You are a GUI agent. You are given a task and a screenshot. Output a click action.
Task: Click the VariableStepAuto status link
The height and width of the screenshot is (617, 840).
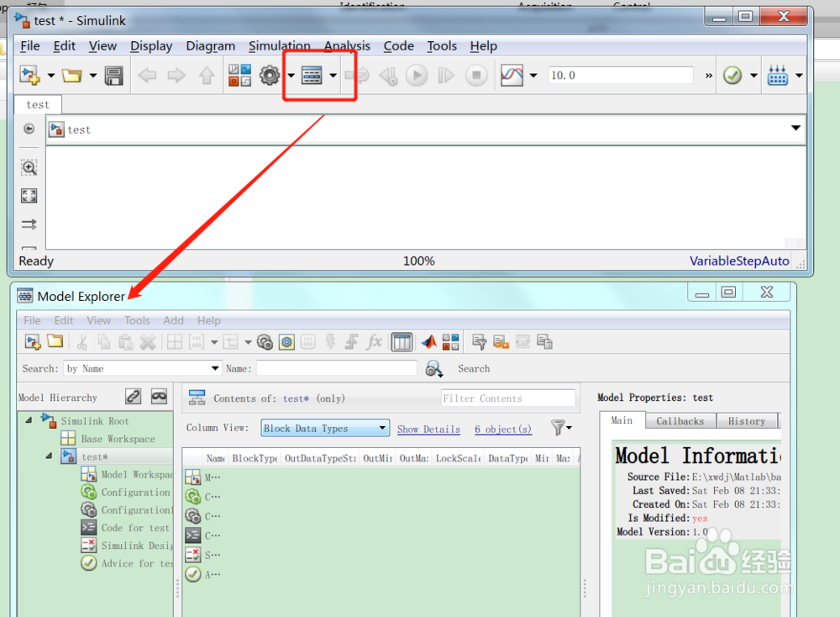(x=738, y=261)
